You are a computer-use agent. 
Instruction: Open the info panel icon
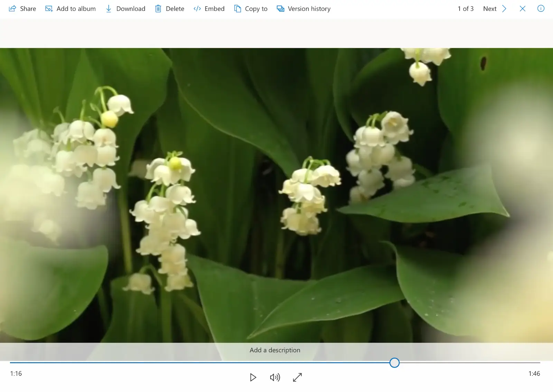[541, 9]
